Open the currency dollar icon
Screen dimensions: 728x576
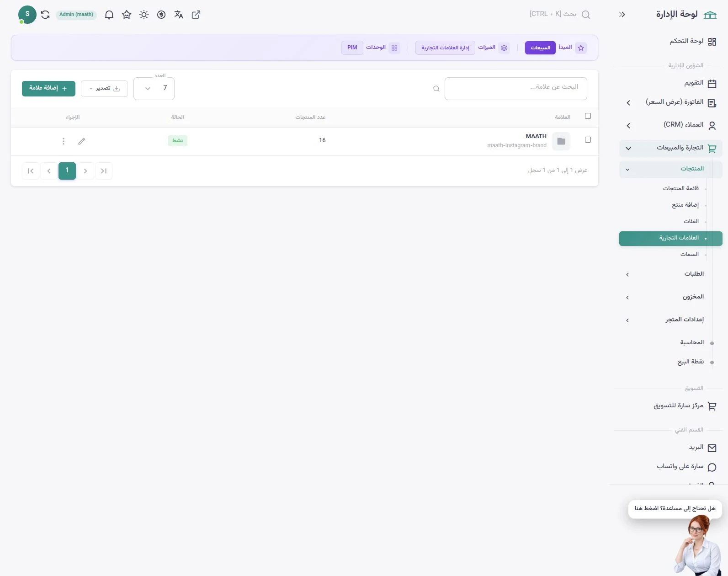point(161,15)
